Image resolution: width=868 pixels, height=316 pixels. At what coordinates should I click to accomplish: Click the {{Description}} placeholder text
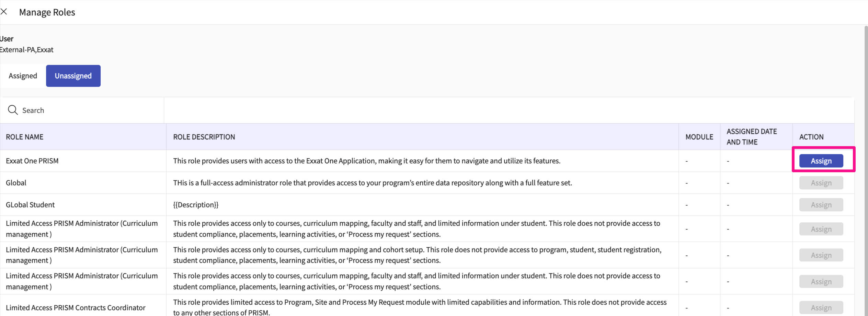pyautogui.click(x=196, y=205)
